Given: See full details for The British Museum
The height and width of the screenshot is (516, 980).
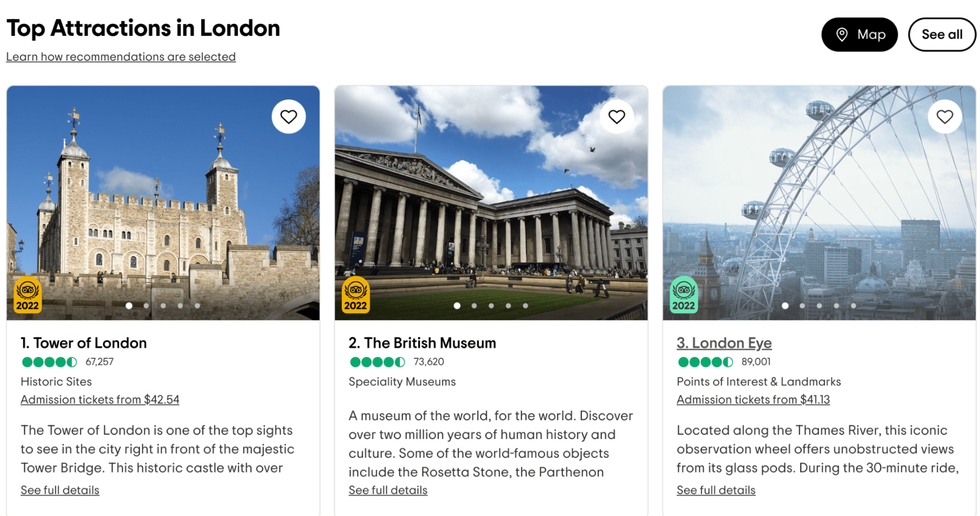Looking at the screenshot, I should (x=387, y=490).
